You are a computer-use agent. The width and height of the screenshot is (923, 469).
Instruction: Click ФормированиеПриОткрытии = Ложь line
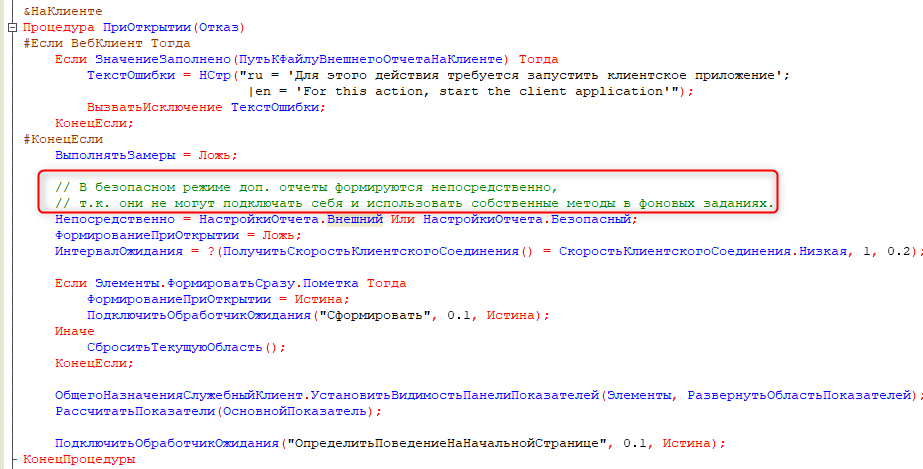(178, 235)
